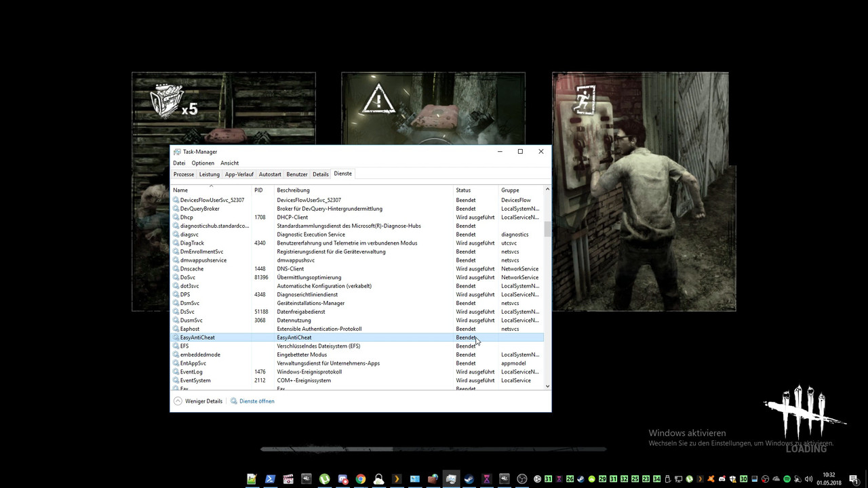Select the diagsvc service
This screenshot has height=488, width=868.
[x=357, y=235]
